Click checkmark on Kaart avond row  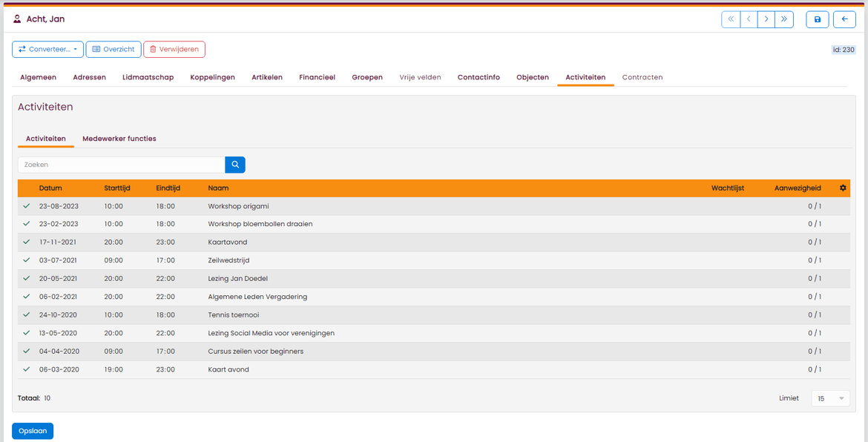click(26, 369)
